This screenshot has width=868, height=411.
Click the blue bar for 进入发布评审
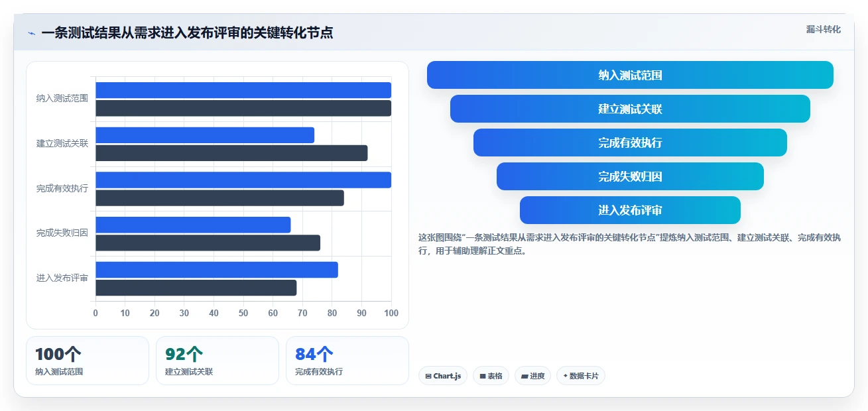click(217, 270)
